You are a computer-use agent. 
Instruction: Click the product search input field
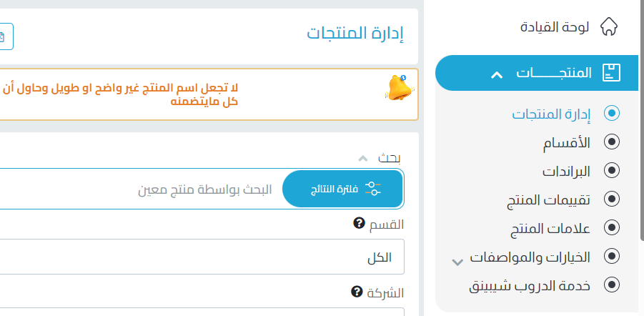tap(143, 189)
